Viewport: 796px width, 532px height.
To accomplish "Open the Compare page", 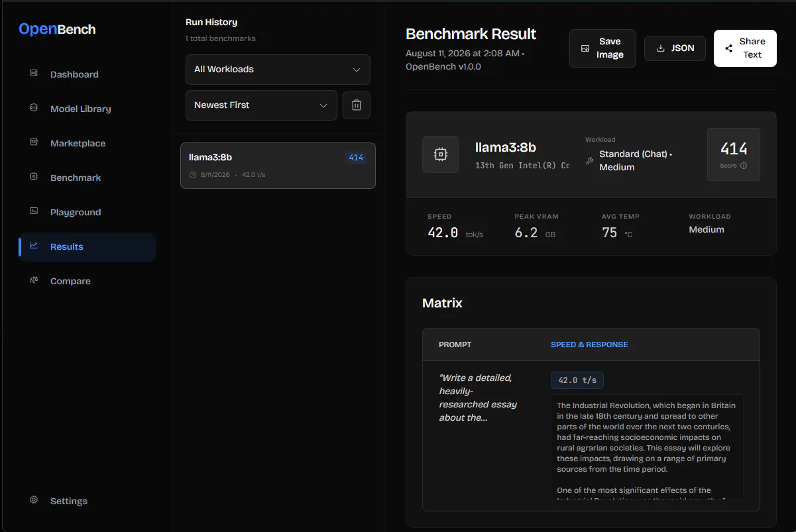I will [87, 281].
